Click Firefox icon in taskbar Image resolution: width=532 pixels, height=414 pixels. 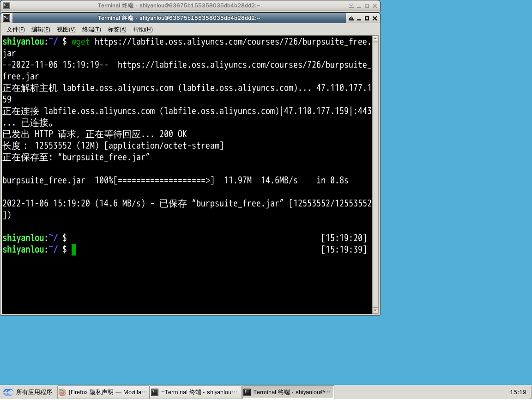[62, 392]
